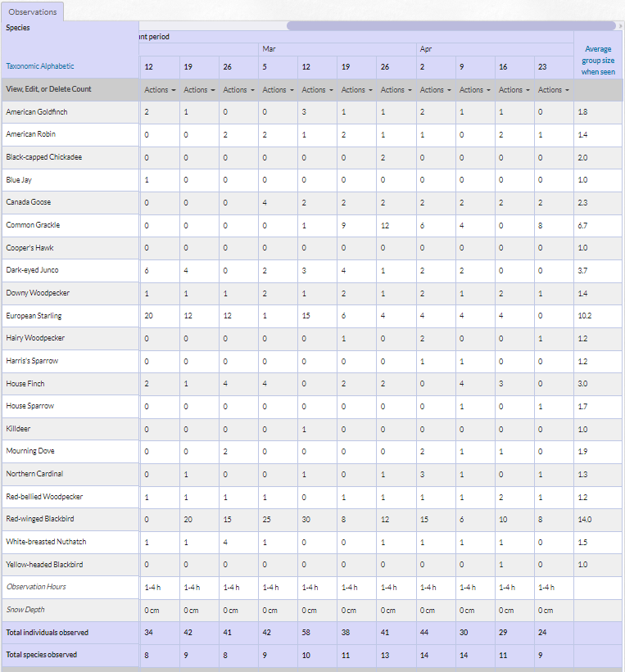Viewport: 625px width, 672px height.
Task: Click the Observation Hours row label
Action: [36, 587]
